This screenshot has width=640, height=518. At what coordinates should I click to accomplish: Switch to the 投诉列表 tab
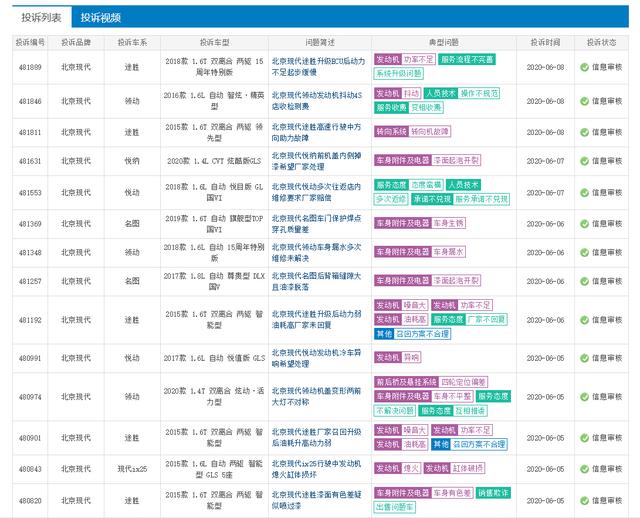[41, 18]
